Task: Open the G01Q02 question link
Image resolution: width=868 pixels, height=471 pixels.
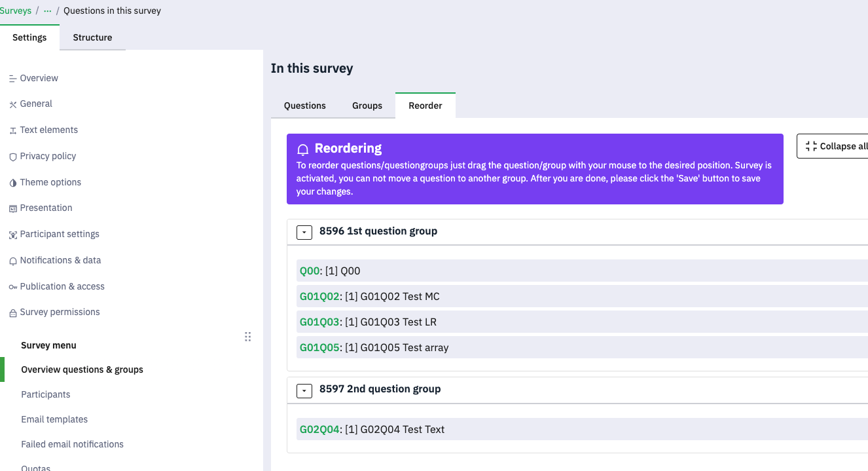Action: click(x=319, y=297)
